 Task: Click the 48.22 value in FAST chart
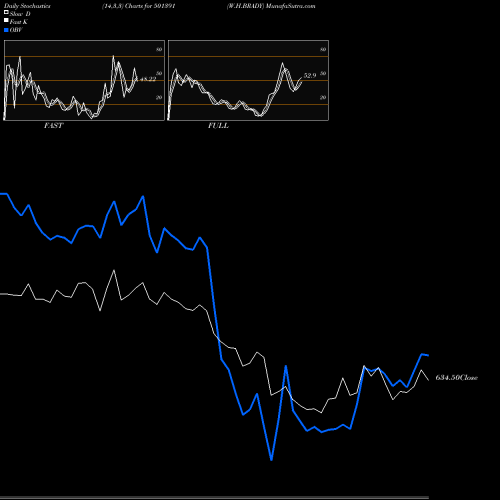point(147,79)
